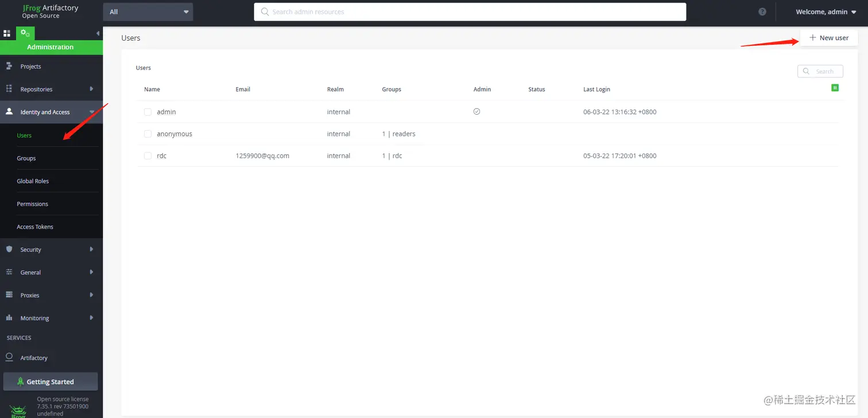Screen dimensions: 868x418
Task: Click the Getting Started rocket icon
Action: pyautogui.click(x=21, y=381)
